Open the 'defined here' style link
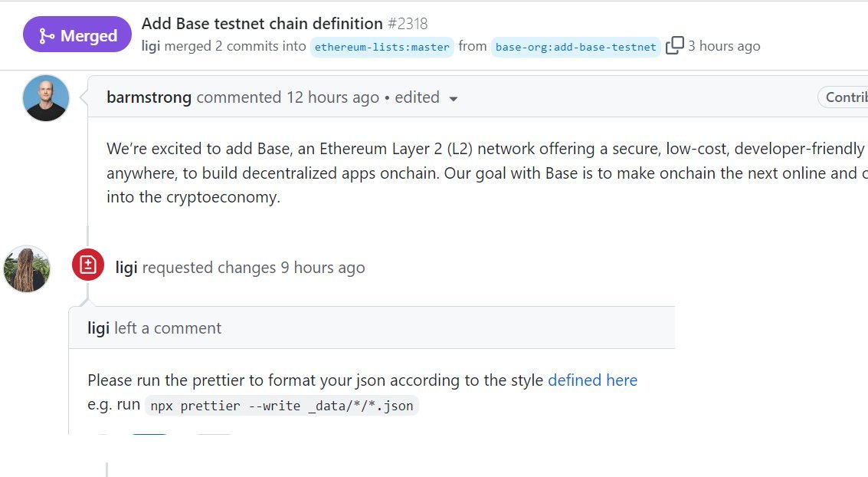 [592, 380]
